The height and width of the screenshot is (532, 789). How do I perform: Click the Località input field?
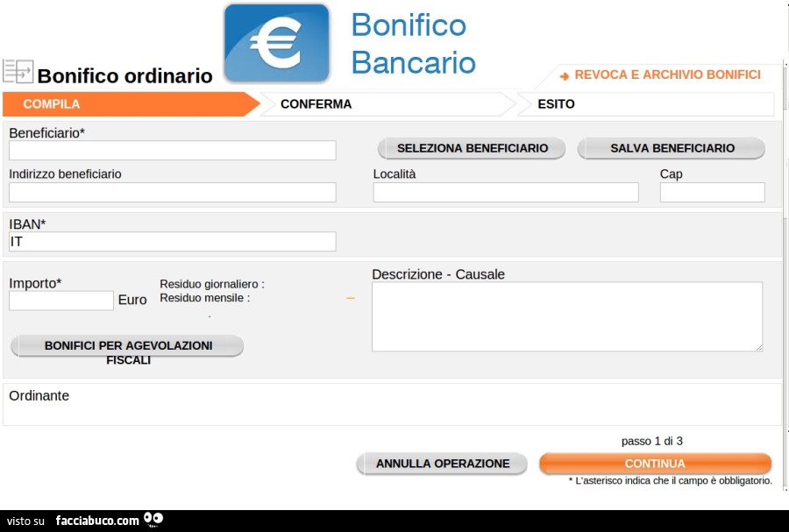505,192
